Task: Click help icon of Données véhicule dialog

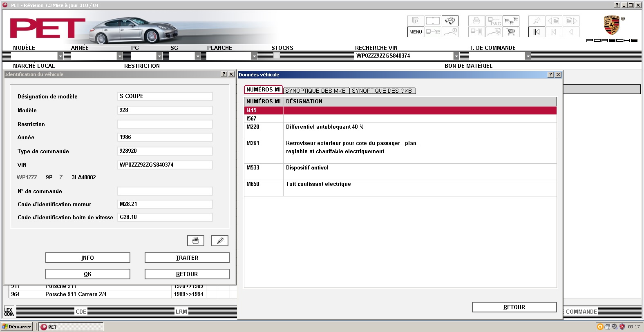Action: [x=551, y=75]
